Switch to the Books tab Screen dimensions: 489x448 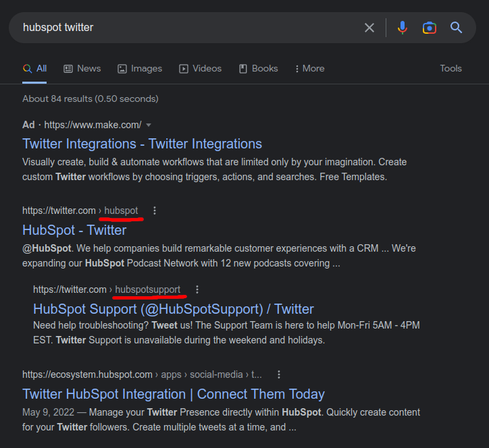coord(258,69)
